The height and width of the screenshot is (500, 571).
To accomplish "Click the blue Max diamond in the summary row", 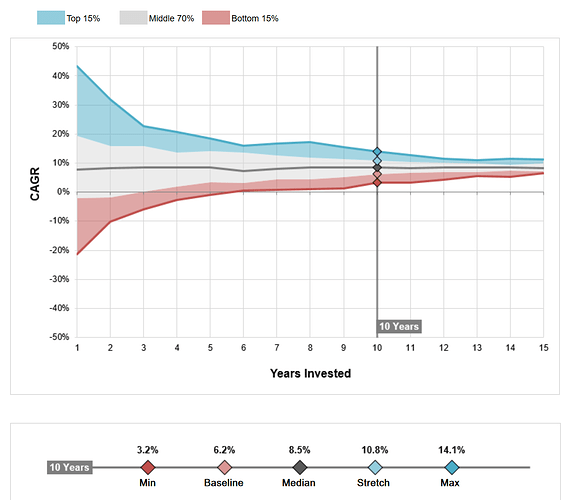I will point(452,467).
